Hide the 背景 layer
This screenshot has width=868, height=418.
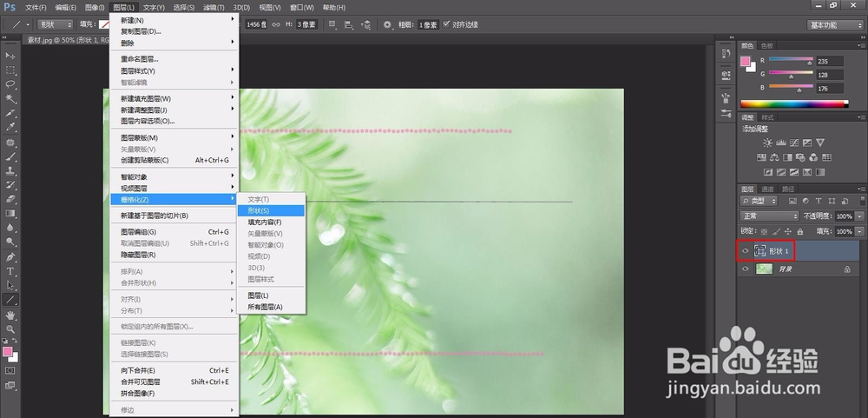pyautogui.click(x=745, y=269)
